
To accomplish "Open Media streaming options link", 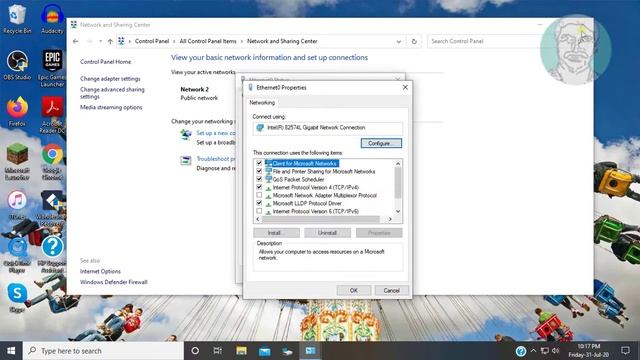I will coord(111,107).
